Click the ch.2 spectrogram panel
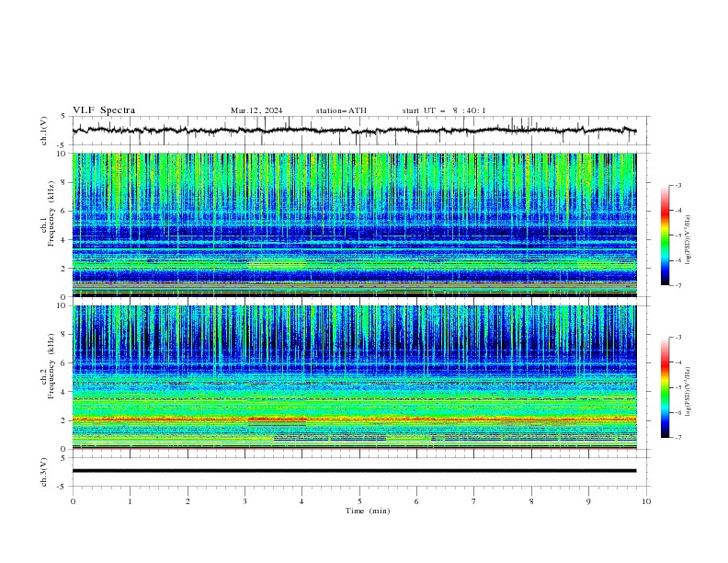728x563 pixels. pos(355,377)
